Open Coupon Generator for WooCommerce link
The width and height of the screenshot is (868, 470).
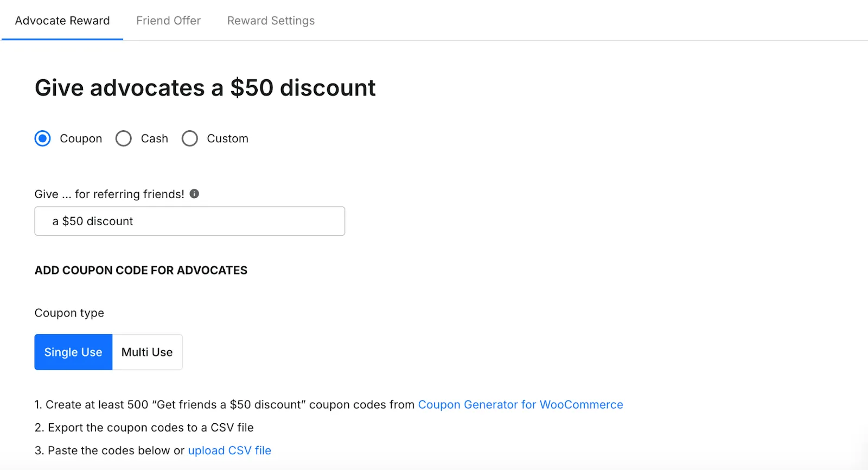(520, 404)
